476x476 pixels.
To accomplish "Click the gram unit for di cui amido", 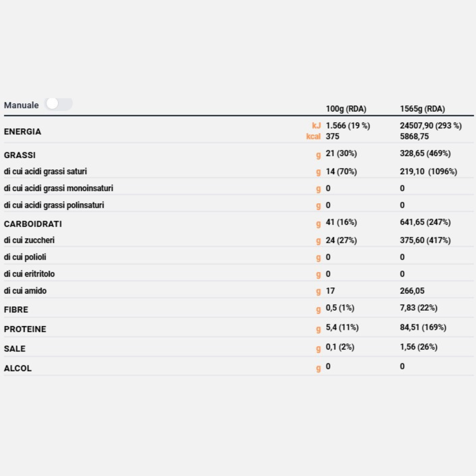I will [x=318, y=291].
